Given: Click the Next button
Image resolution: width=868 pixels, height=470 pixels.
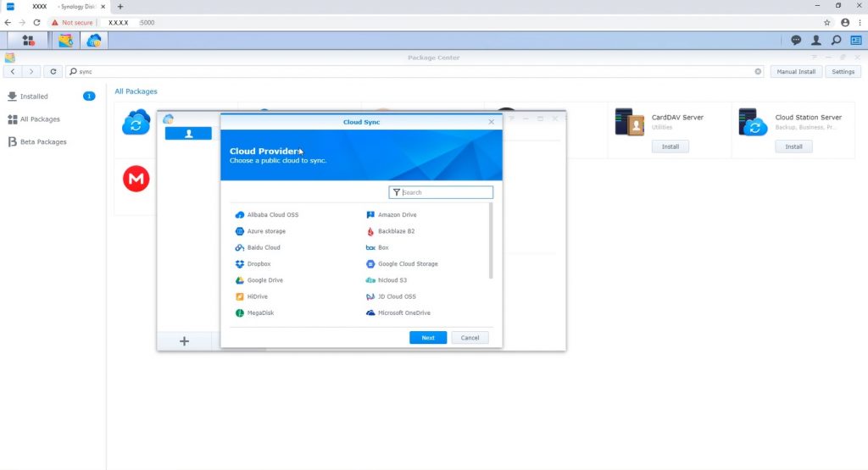Looking at the screenshot, I should [x=428, y=337].
